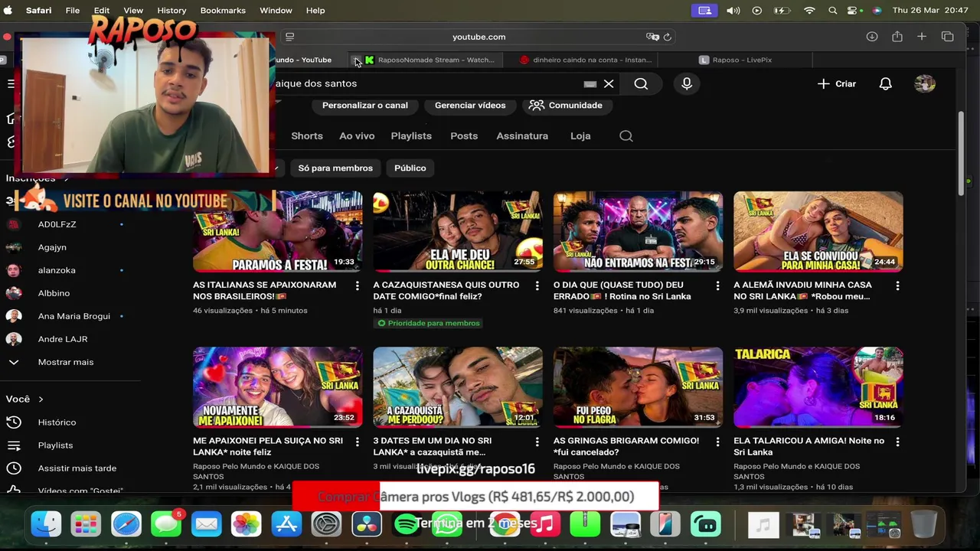Screen dimensions: 980x551
Task: Open App Store from the Dock
Action: (x=286, y=524)
